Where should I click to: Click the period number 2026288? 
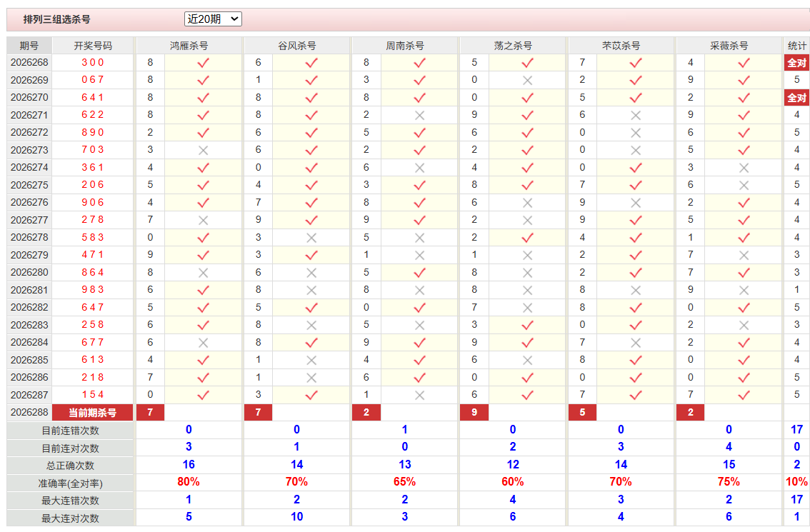click(x=29, y=412)
